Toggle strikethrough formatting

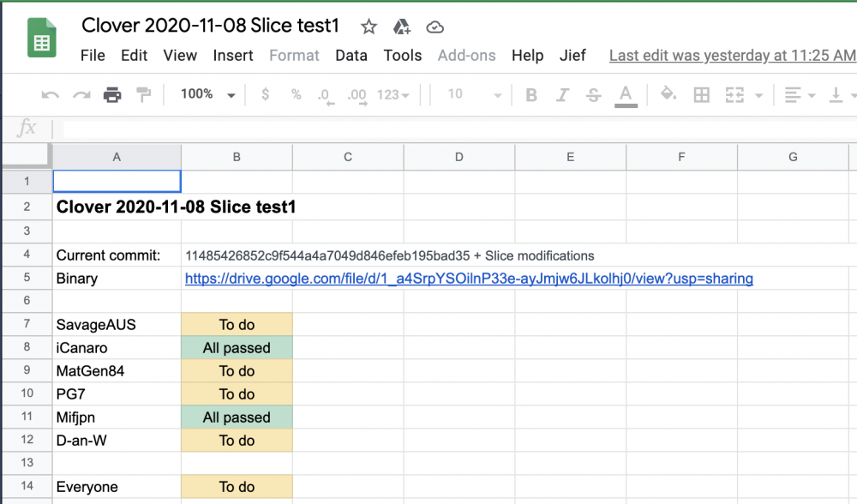click(x=594, y=95)
